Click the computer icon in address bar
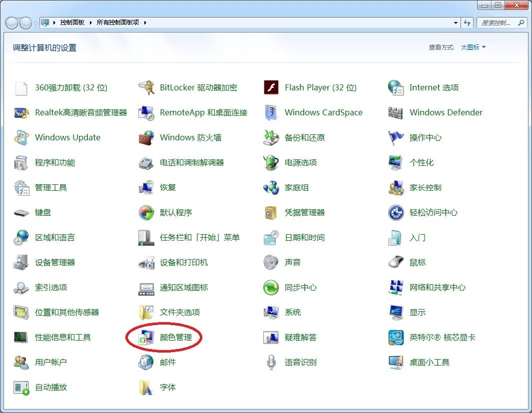Viewport: 532px width, 413px height. [45, 22]
